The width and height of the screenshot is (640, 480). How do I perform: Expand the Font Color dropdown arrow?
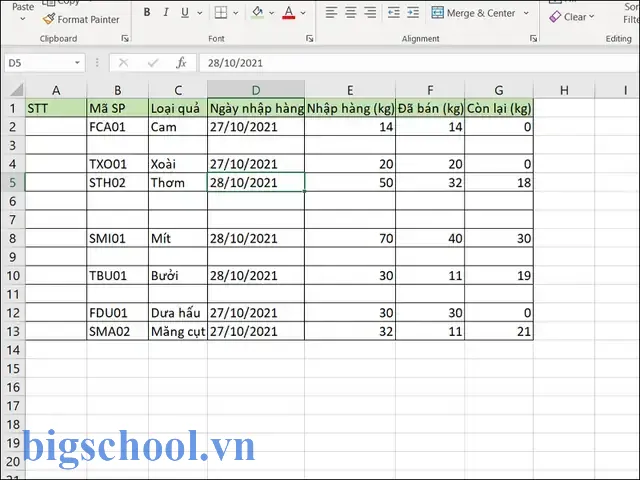(303, 13)
